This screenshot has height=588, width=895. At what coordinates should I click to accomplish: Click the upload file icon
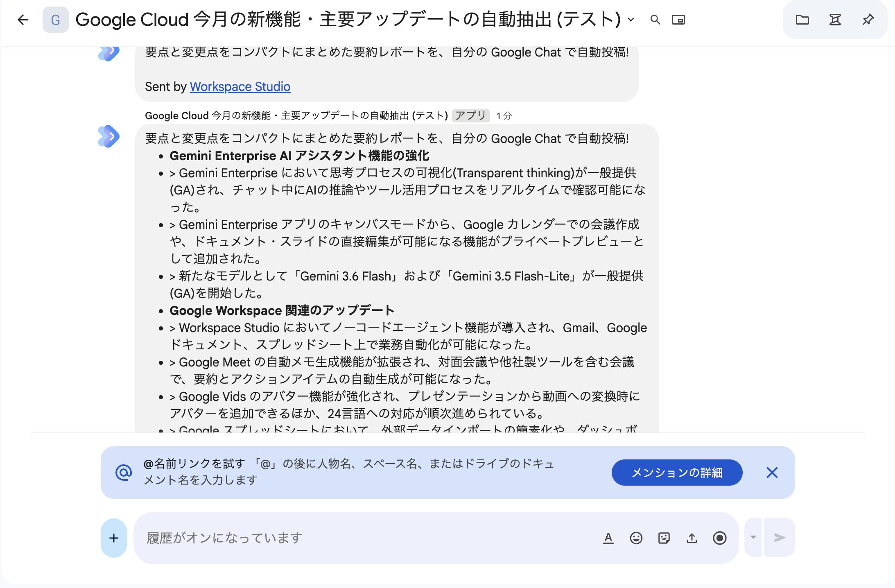692,538
